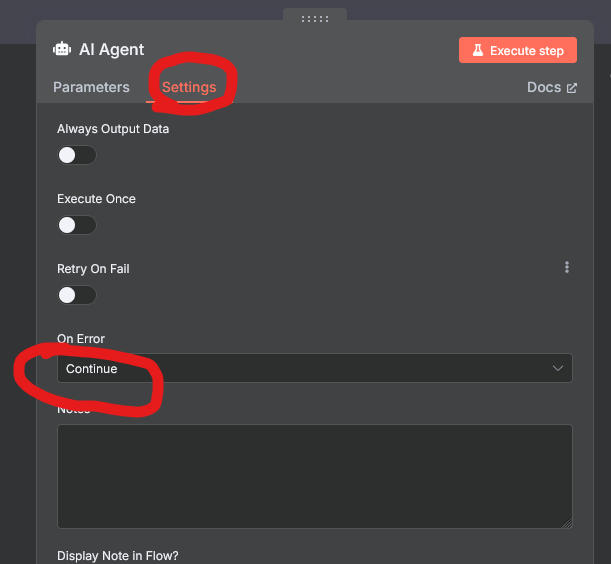Turn on the Execute Once toggle

(x=77, y=225)
